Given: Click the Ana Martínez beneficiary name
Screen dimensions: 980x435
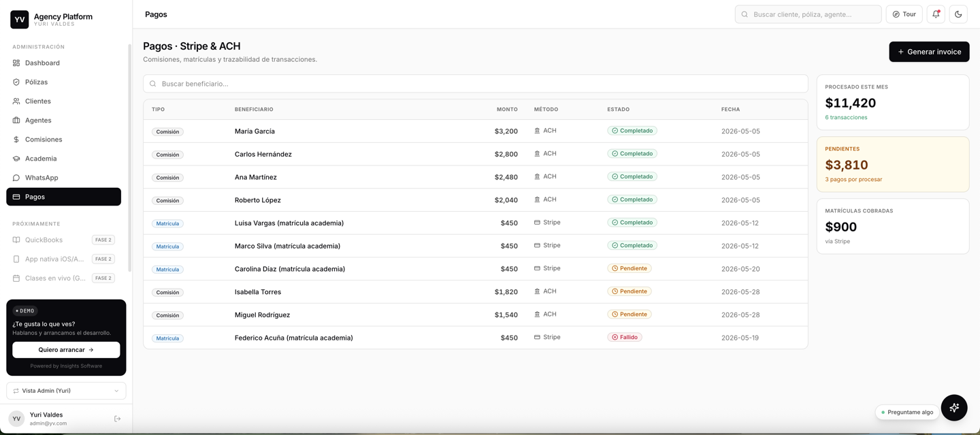Looking at the screenshot, I should click(256, 177).
